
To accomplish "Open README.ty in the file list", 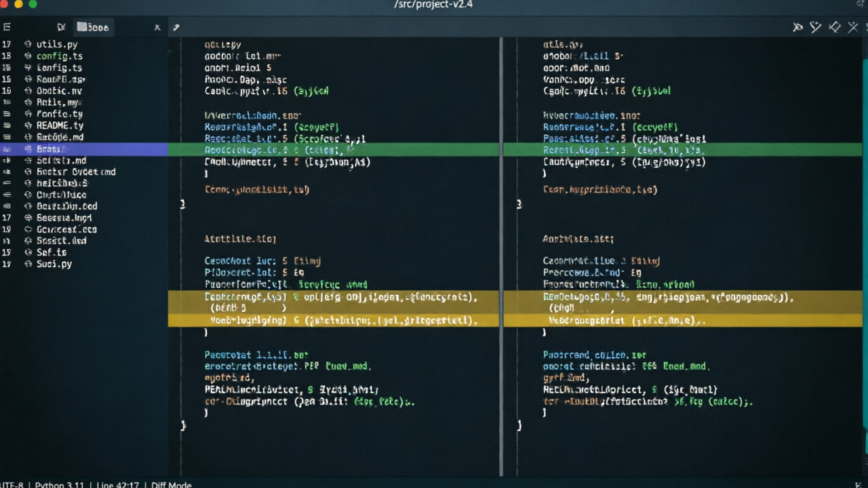I will point(60,125).
